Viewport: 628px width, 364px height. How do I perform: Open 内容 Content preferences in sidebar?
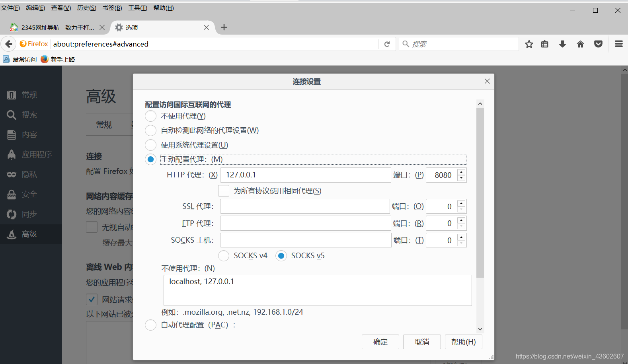[x=31, y=135]
